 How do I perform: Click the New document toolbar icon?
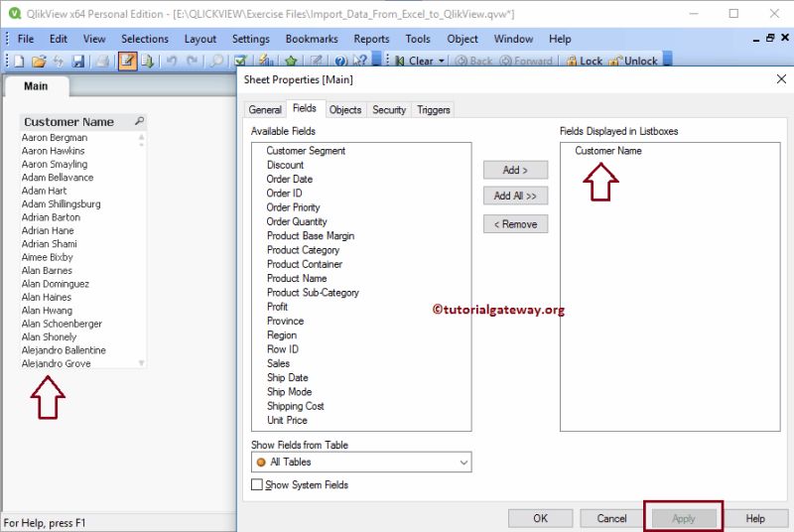(19, 62)
